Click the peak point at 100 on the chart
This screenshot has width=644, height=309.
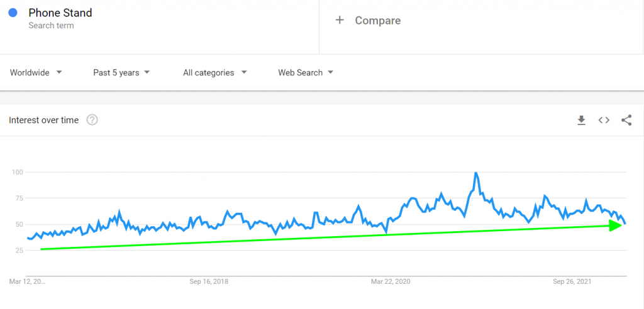coord(476,173)
